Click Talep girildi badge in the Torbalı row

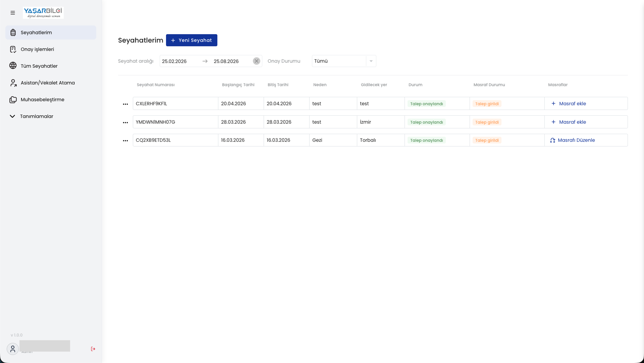[x=487, y=140]
